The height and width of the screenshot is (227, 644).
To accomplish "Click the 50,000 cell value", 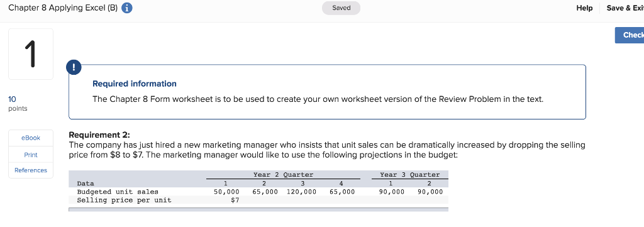I will (x=226, y=192).
